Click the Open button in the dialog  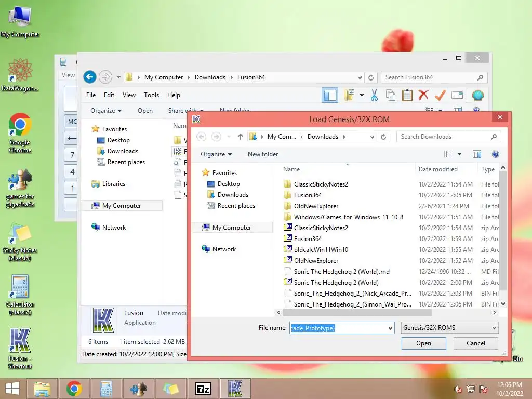click(x=424, y=343)
